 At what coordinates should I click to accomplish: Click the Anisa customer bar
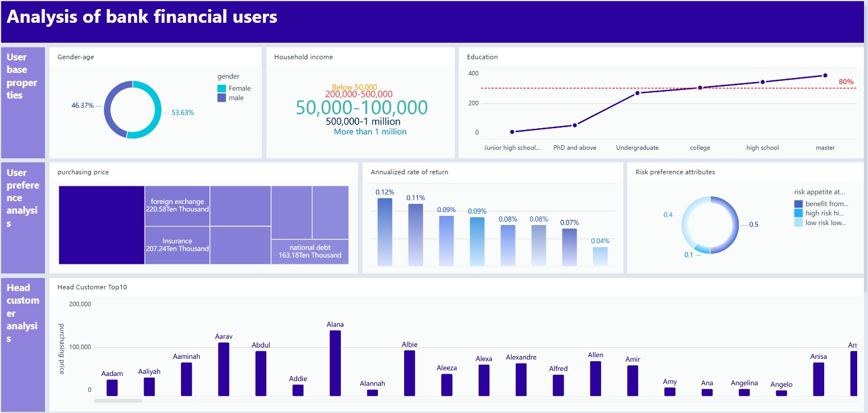(818, 379)
